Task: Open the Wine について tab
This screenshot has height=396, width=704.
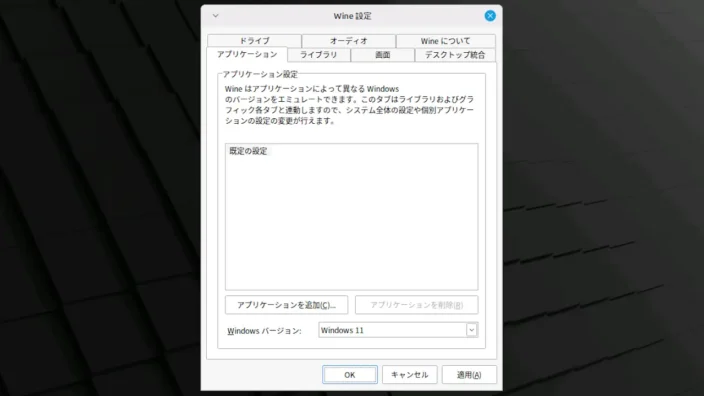Action: (x=445, y=41)
